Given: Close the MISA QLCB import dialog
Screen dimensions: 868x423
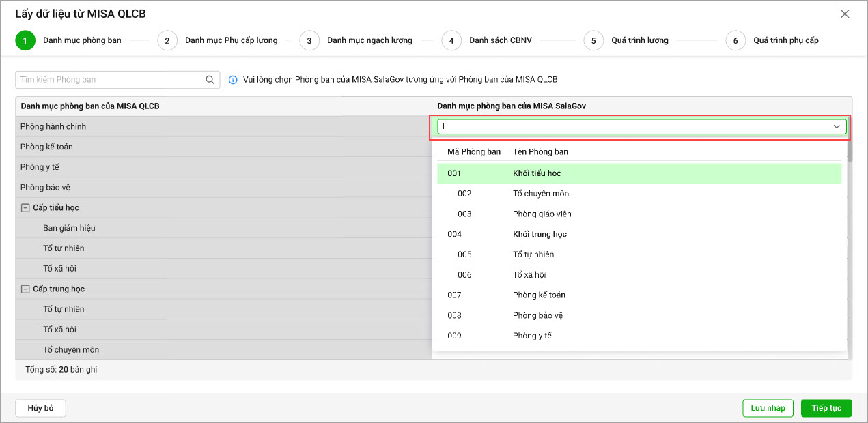Looking at the screenshot, I should [845, 14].
